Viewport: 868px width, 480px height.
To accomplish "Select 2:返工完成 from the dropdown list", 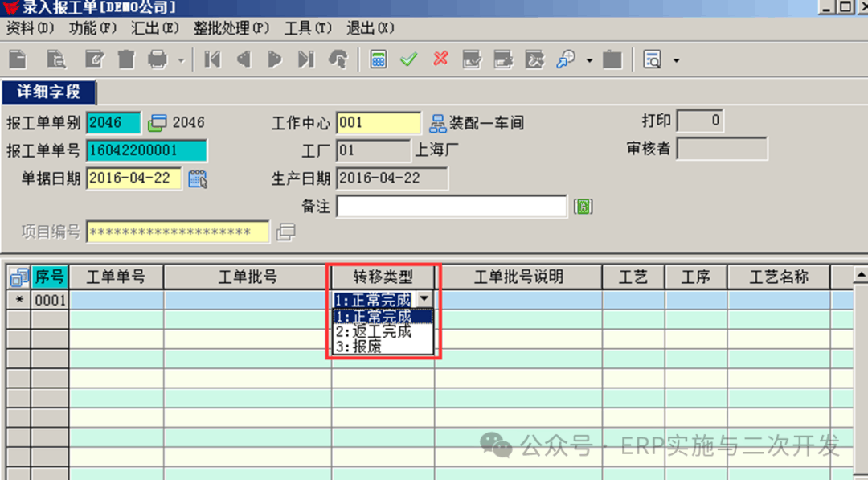I will (x=373, y=331).
